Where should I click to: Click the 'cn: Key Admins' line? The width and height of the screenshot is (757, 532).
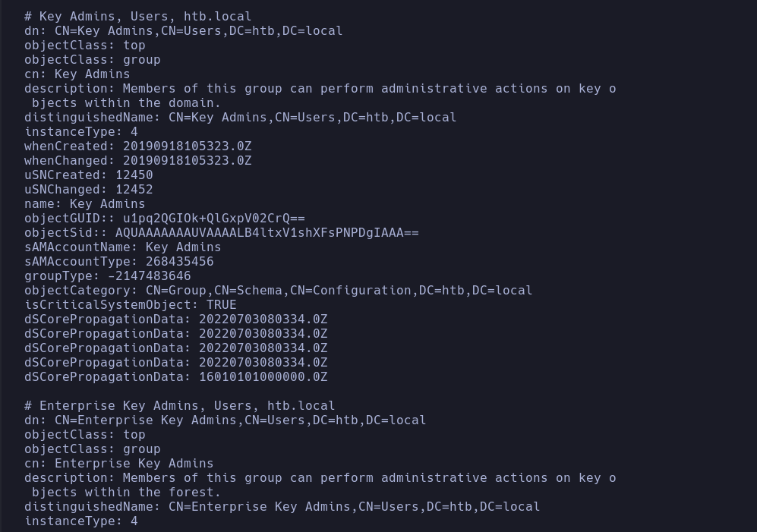coord(77,74)
